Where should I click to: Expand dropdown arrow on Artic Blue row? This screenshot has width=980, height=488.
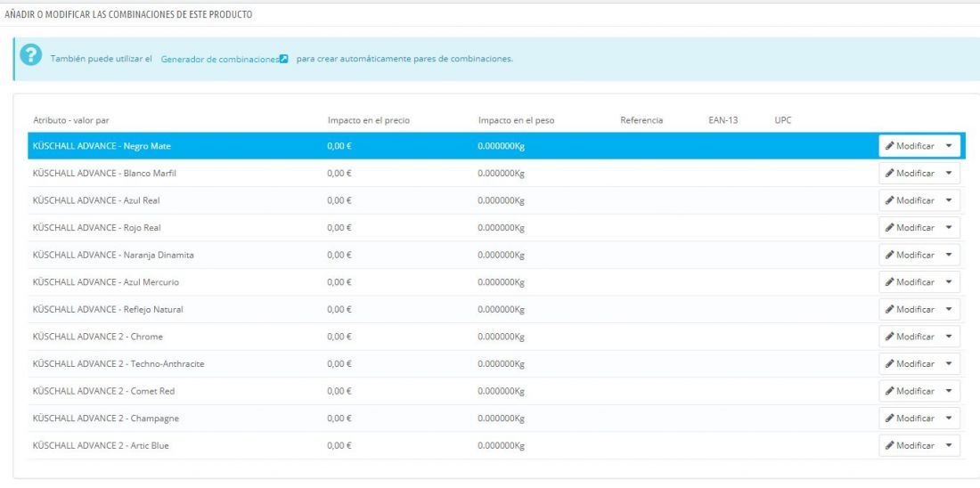point(950,445)
